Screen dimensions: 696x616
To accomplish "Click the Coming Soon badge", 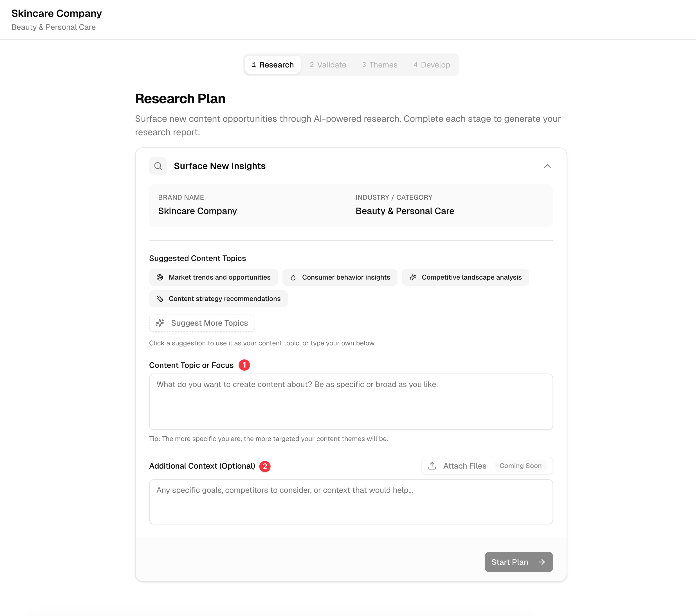I will coord(520,466).
